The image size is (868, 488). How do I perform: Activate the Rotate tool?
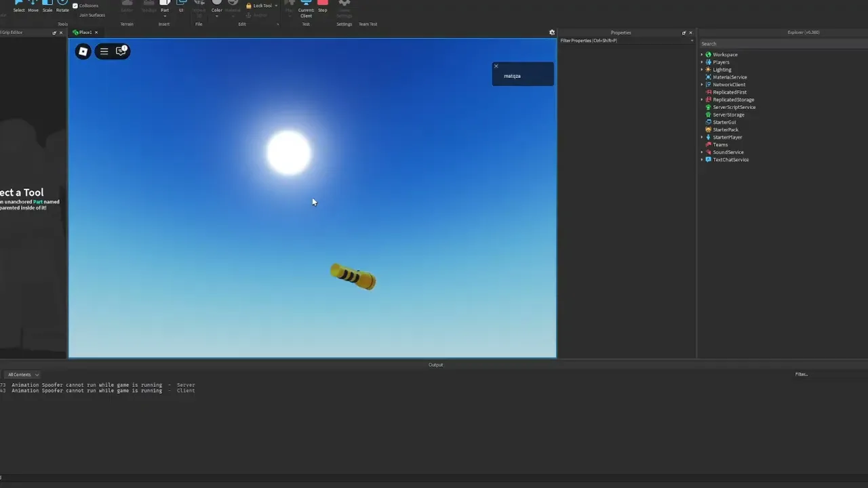coord(62,6)
